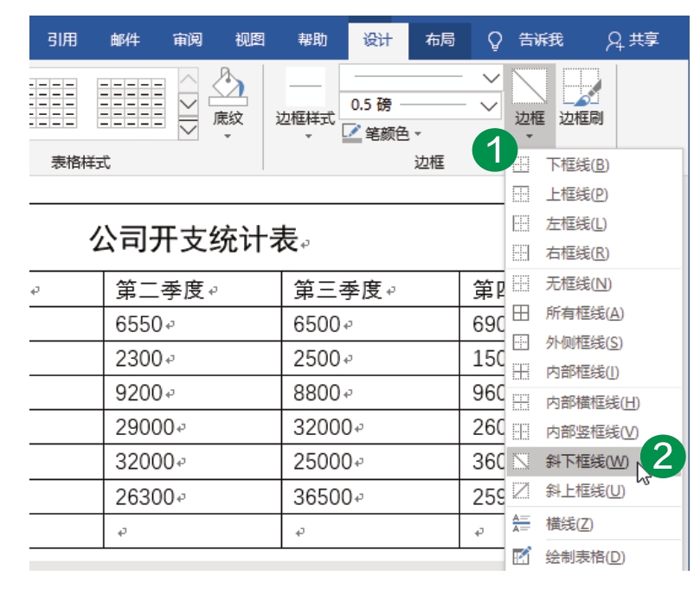The height and width of the screenshot is (595, 700).
Task: Choose 上框线(P) top border
Action: click(x=594, y=195)
